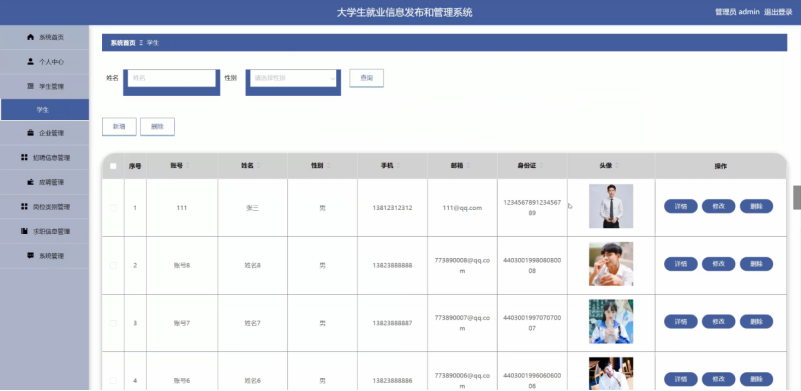Sort table by 头像 column arrows

(x=617, y=166)
